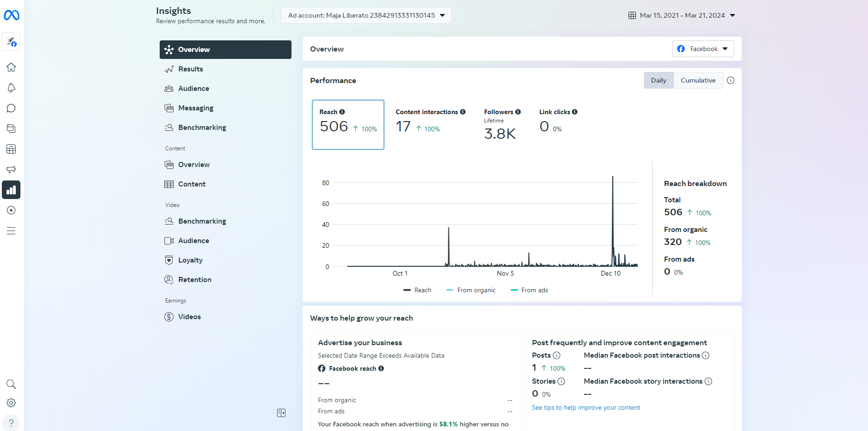Switch chart to Cumulative view
Image resolution: width=868 pixels, height=431 pixels.
click(x=698, y=80)
